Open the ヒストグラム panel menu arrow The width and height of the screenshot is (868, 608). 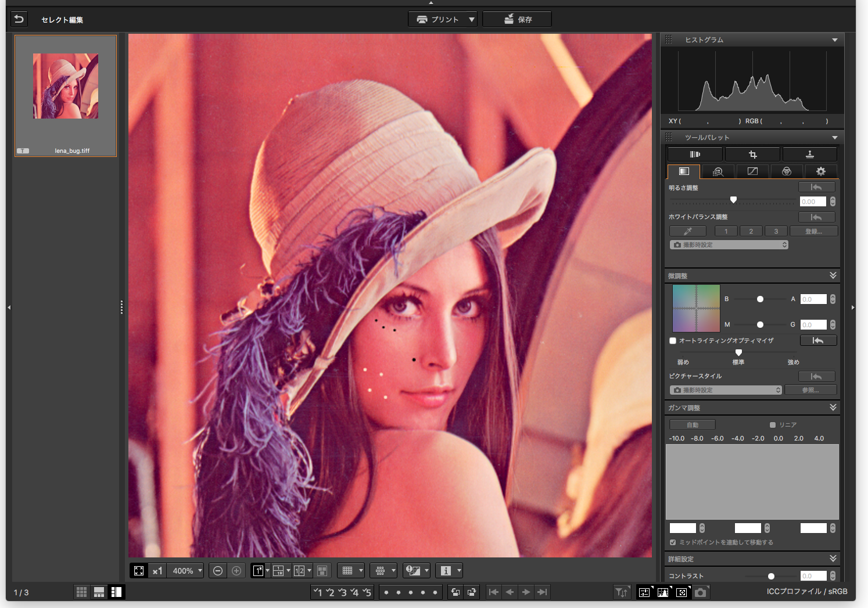pos(835,40)
